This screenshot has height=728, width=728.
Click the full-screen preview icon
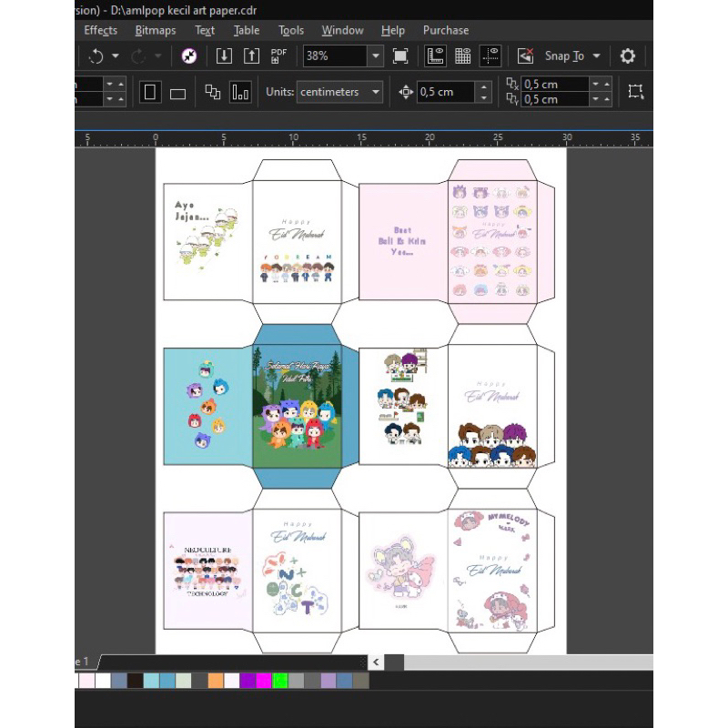click(x=400, y=56)
